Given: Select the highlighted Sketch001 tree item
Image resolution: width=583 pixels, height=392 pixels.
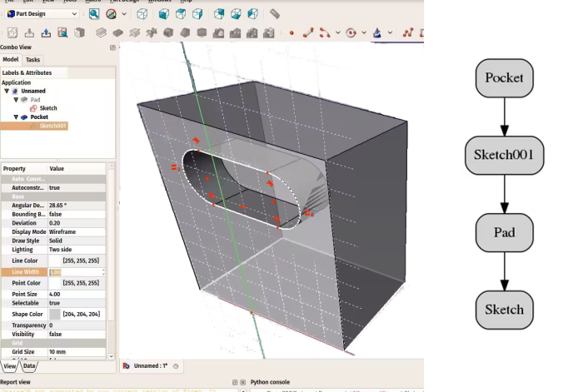Looking at the screenshot, I should (52, 126).
